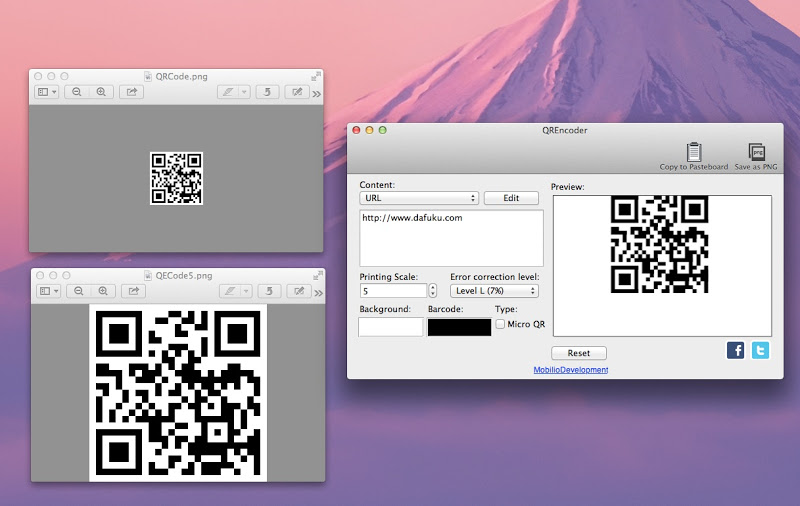Screen dimensions: 800x506
Task: Rotate image in QRCode.png window
Action: (267, 92)
